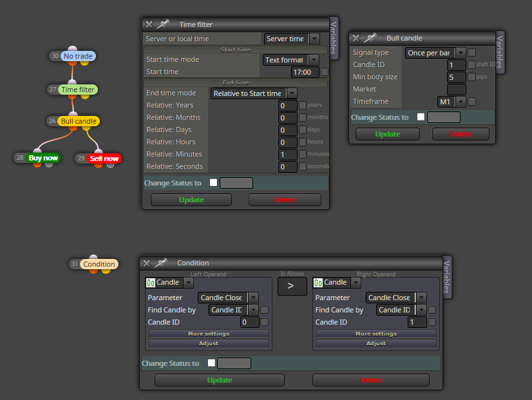Open Server or local time dropdown
Viewport: 532px width, 400px height.
tap(314, 39)
